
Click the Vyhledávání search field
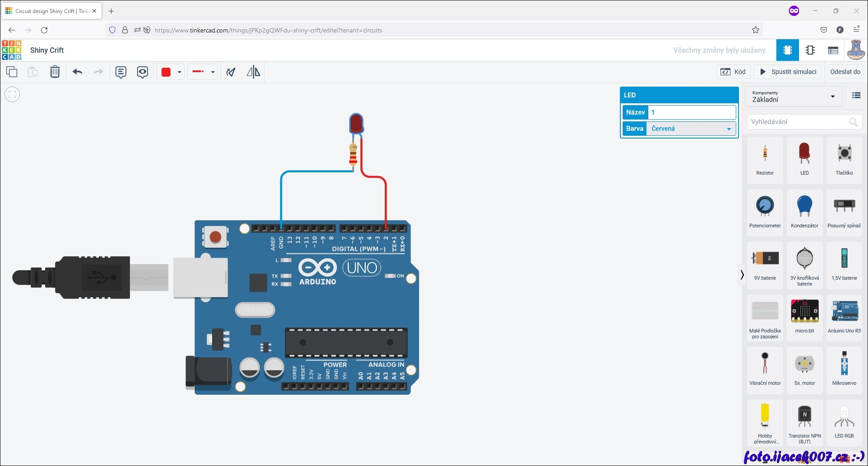coord(799,122)
